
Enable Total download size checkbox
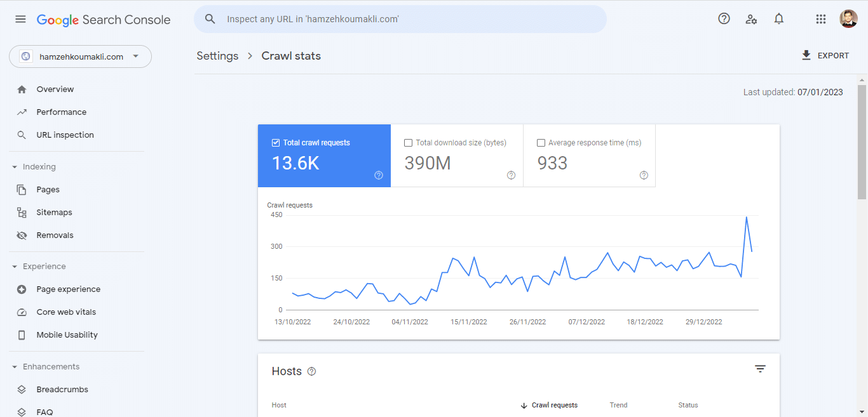[408, 143]
